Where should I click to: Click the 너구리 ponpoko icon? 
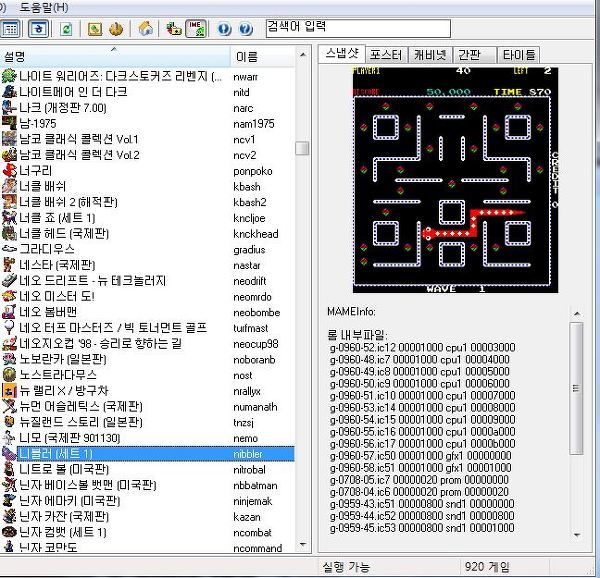pyautogui.click(x=9, y=170)
